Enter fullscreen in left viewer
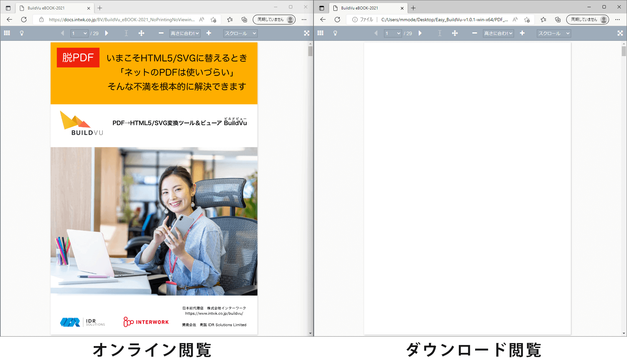 point(307,33)
